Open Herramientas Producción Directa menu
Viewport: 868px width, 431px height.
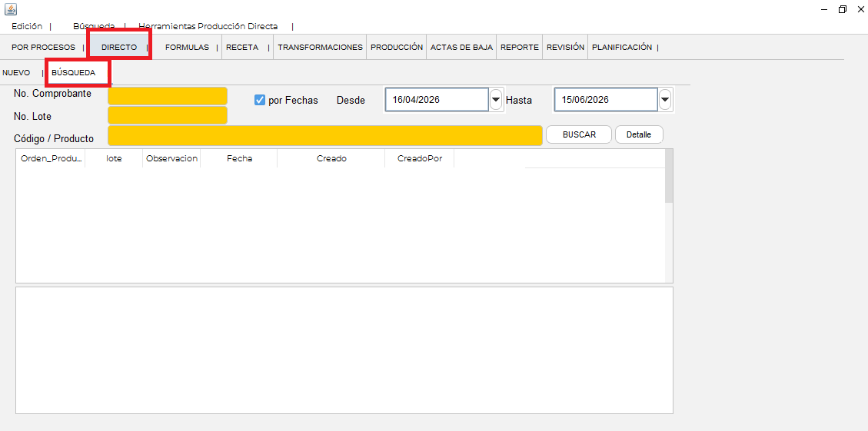[208, 26]
